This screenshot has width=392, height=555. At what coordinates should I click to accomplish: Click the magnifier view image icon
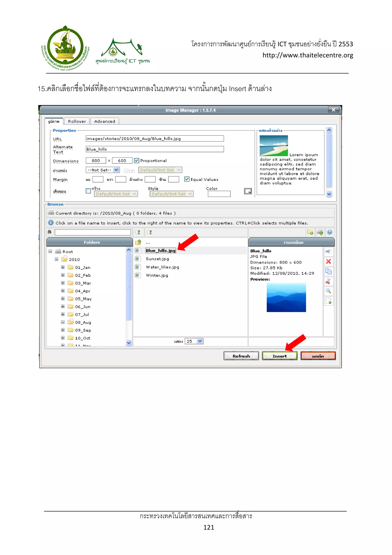[x=328, y=291]
